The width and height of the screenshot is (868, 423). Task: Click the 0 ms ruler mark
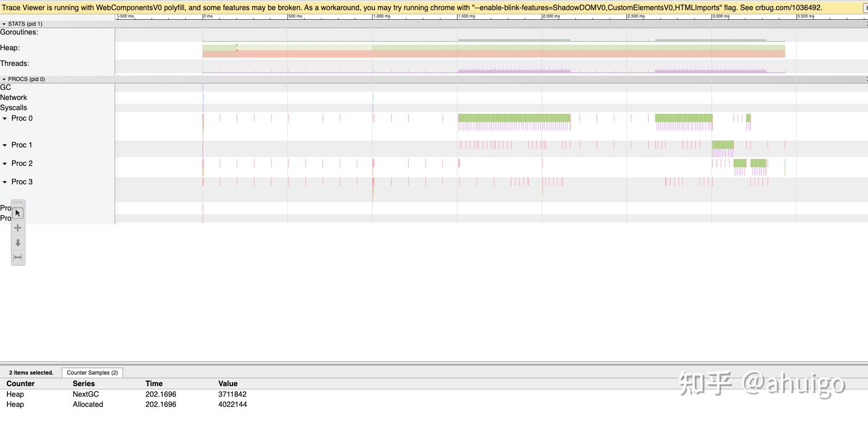click(208, 17)
